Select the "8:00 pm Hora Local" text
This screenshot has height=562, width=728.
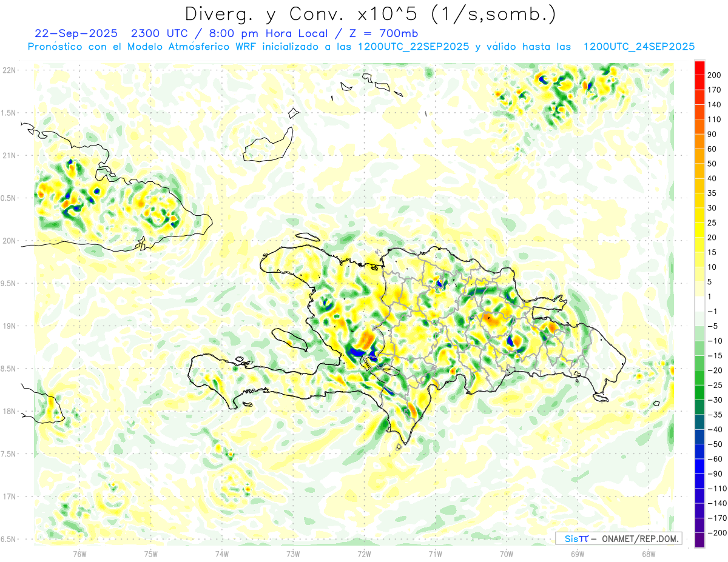tap(271, 33)
